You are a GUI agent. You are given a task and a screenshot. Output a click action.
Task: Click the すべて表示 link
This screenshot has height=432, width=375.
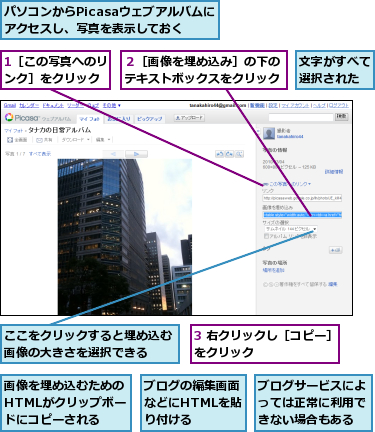click(x=40, y=154)
